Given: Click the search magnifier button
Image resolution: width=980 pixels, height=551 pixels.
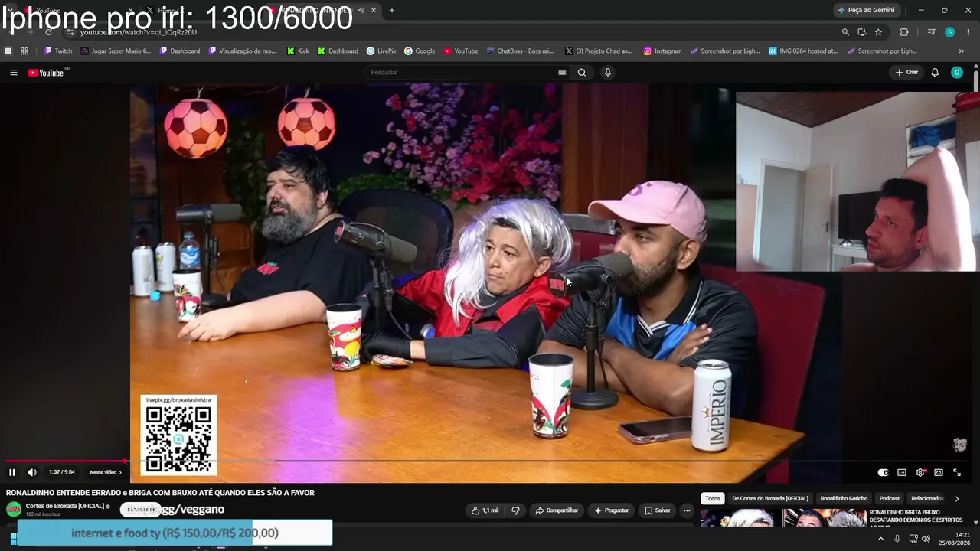Looking at the screenshot, I should (582, 73).
